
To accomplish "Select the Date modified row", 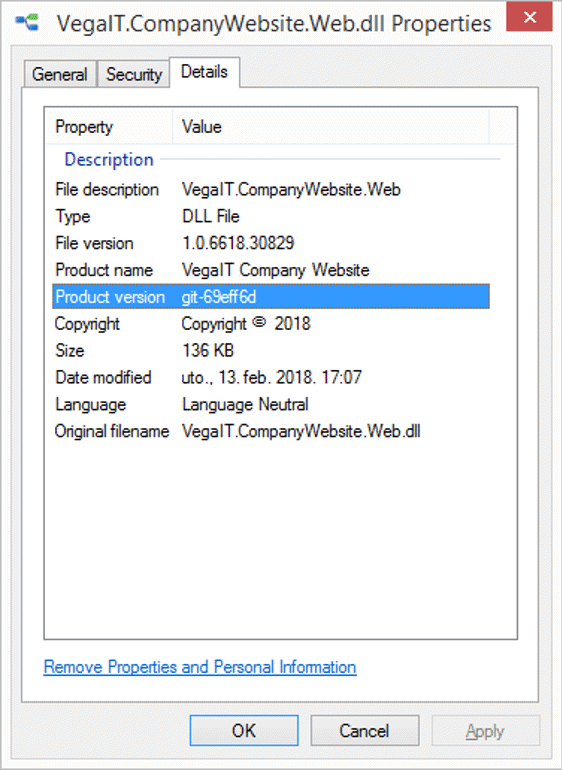I will coord(271,377).
